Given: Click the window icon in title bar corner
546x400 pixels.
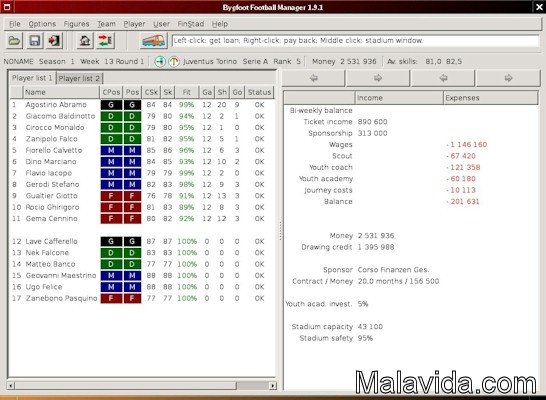Looking at the screenshot, I should tap(6, 7).
